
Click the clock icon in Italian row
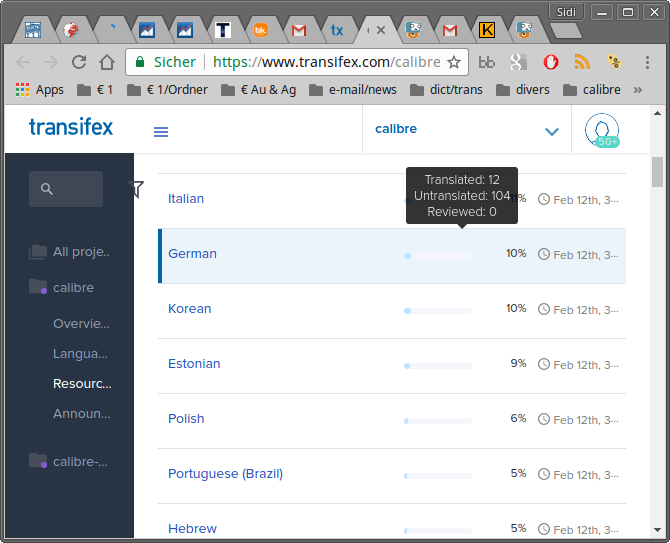(544, 199)
